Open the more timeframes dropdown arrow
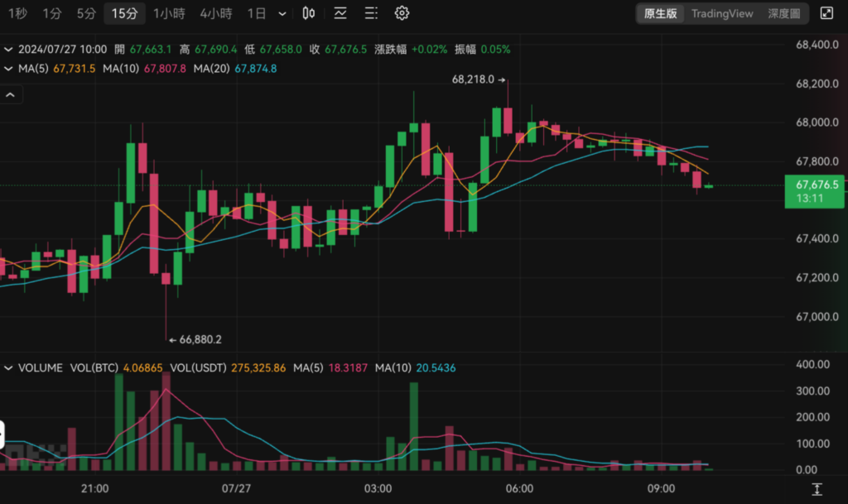848x504 pixels. click(282, 13)
